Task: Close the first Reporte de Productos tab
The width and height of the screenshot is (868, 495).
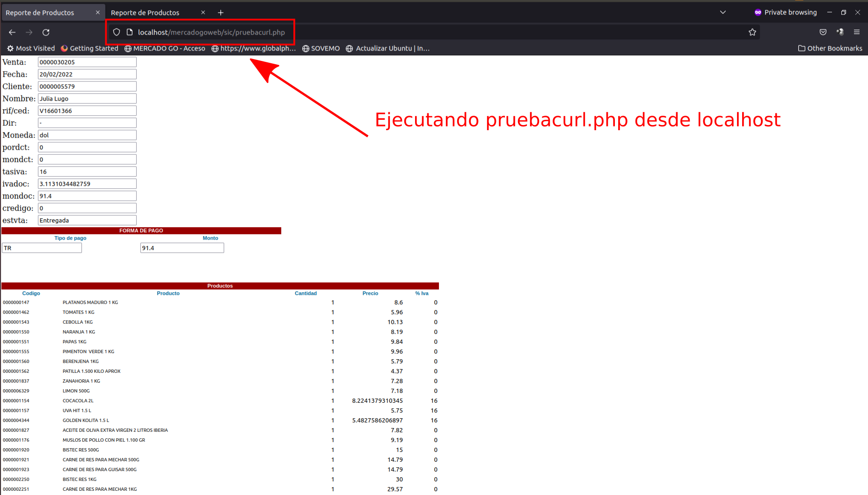Action: tap(98, 13)
